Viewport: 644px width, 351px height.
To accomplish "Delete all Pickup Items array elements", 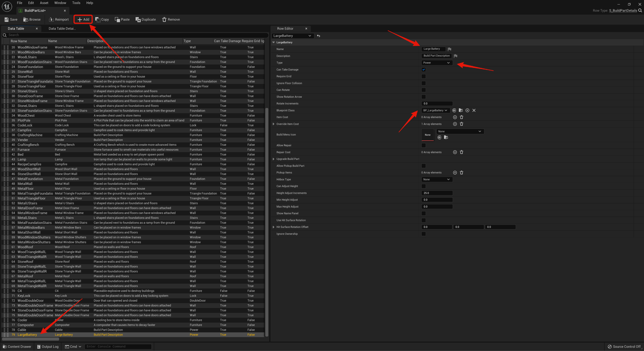I will coord(462,173).
